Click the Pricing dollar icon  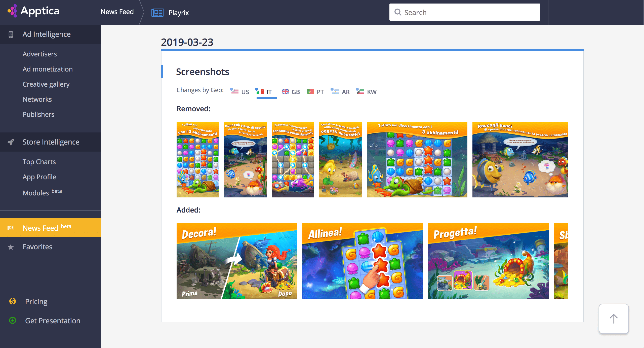point(13,301)
